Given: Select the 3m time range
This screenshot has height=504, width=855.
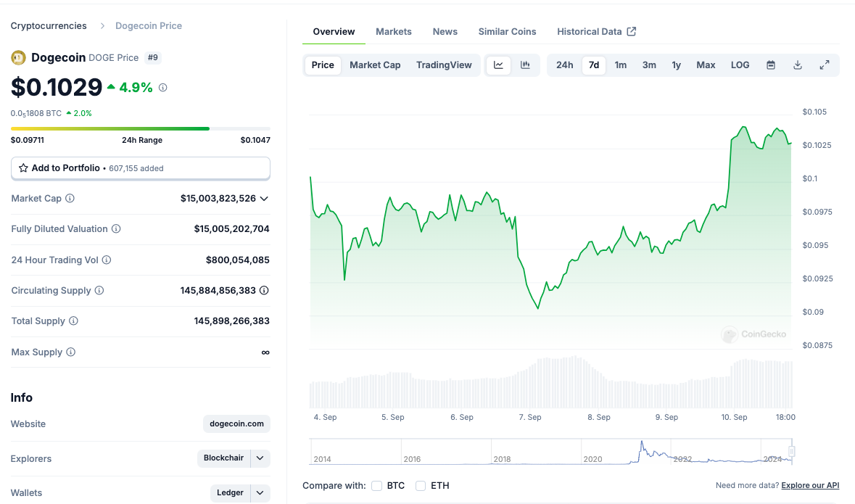Looking at the screenshot, I should click(649, 65).
